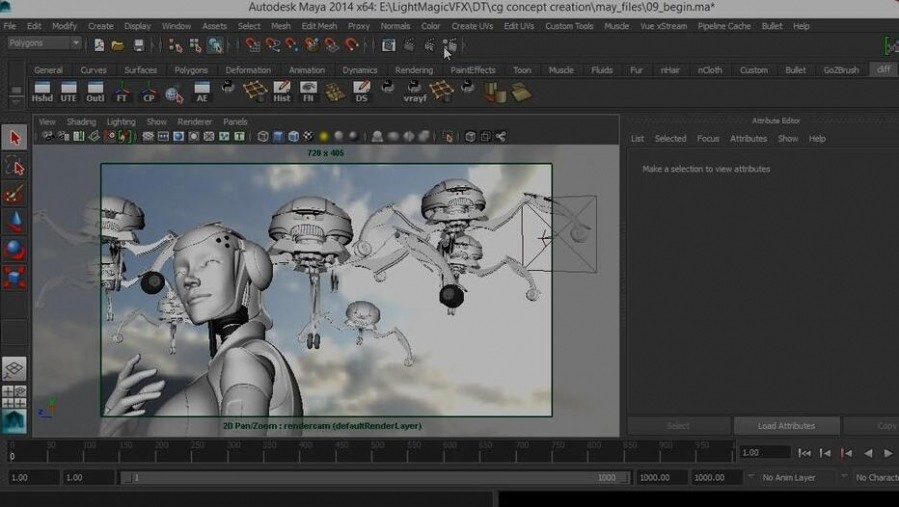The width and height of the screenshot is (899, 507).
Task: Select by object type mode icon
Action: [196, 45]
